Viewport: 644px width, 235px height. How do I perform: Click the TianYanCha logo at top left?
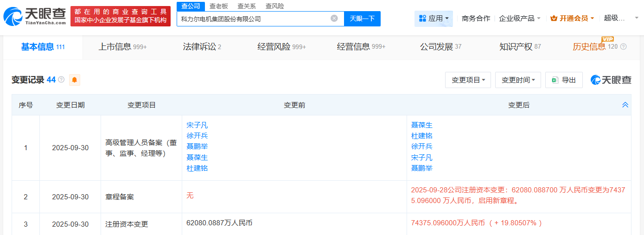point(34,17)
